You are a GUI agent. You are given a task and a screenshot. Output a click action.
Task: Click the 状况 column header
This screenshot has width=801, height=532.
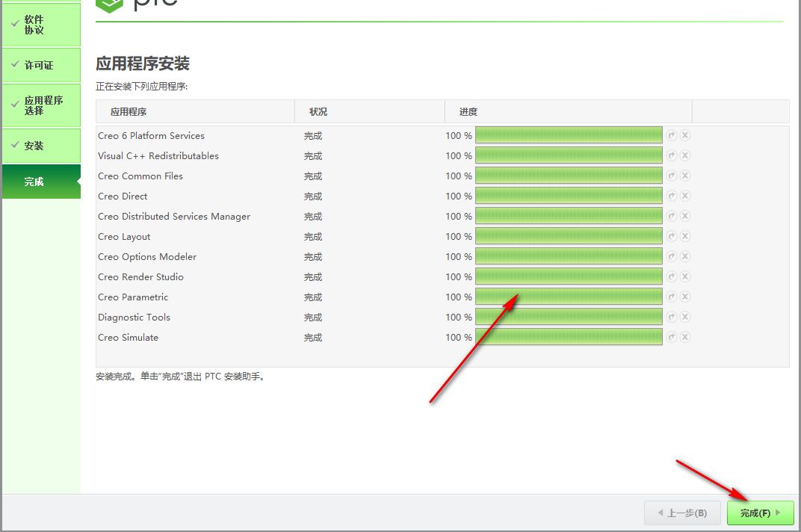pyautogui.click(x=369, y=111)
